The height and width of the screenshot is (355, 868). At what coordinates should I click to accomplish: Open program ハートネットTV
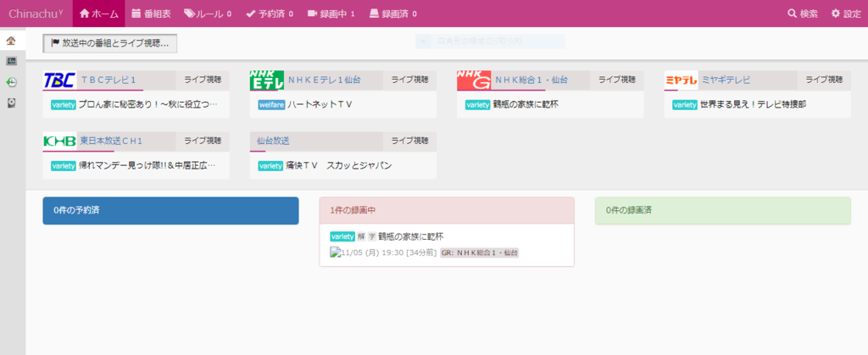320,104
